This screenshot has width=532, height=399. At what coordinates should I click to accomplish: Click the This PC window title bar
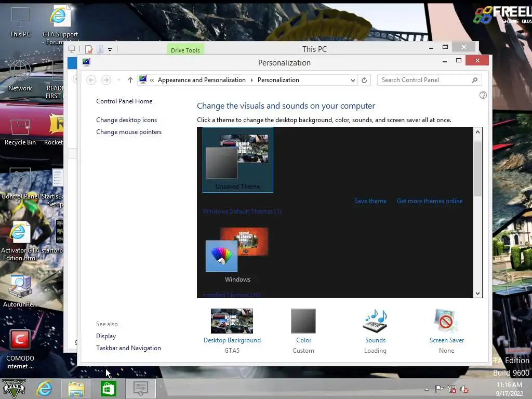pyautogui.click(x=314, y=49)
